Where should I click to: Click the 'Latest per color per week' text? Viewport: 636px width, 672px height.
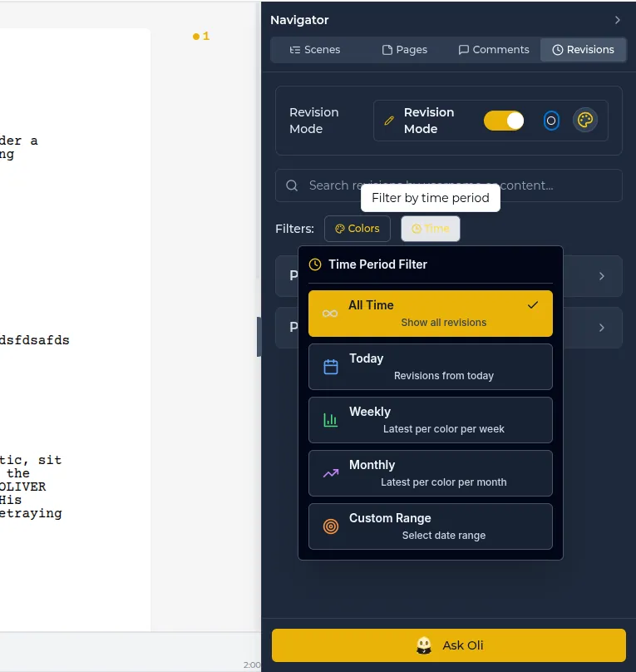click(x=444, y=429)
